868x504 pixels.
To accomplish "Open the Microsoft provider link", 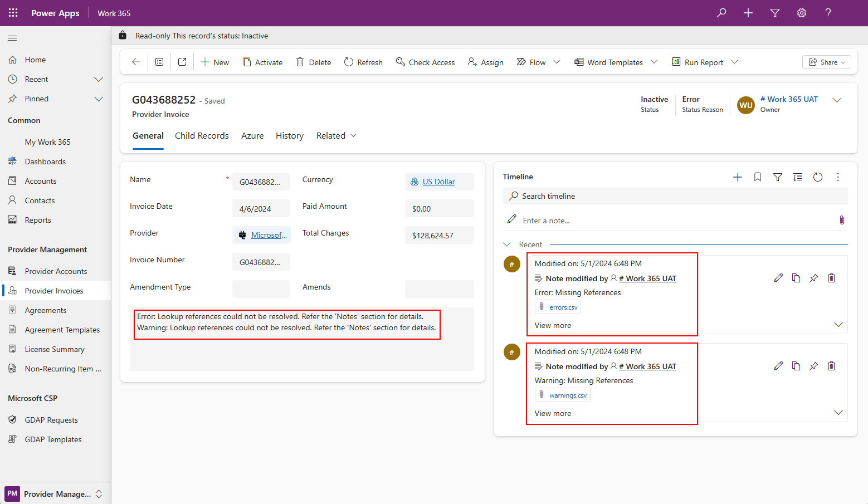I will [269, 235].
